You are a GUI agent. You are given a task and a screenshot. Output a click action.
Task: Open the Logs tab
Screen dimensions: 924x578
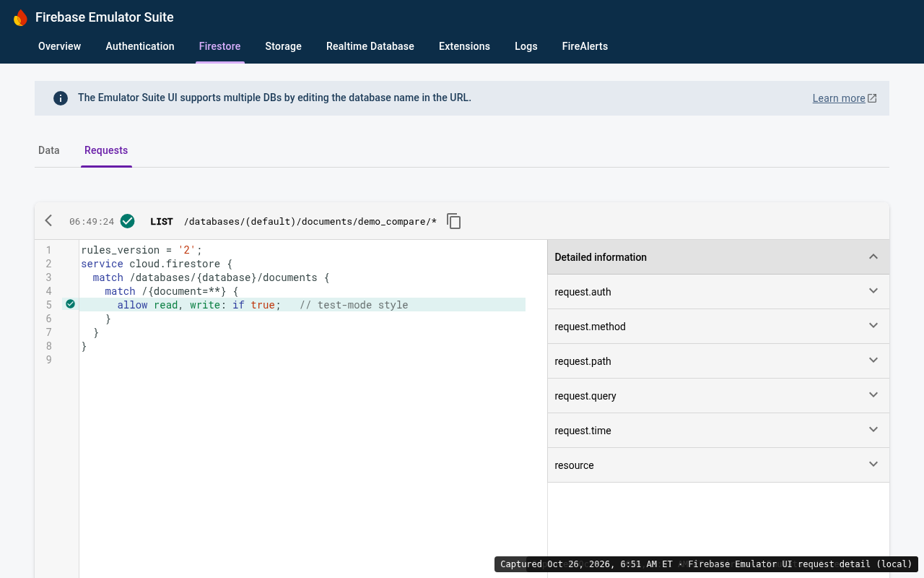point(526,46)
